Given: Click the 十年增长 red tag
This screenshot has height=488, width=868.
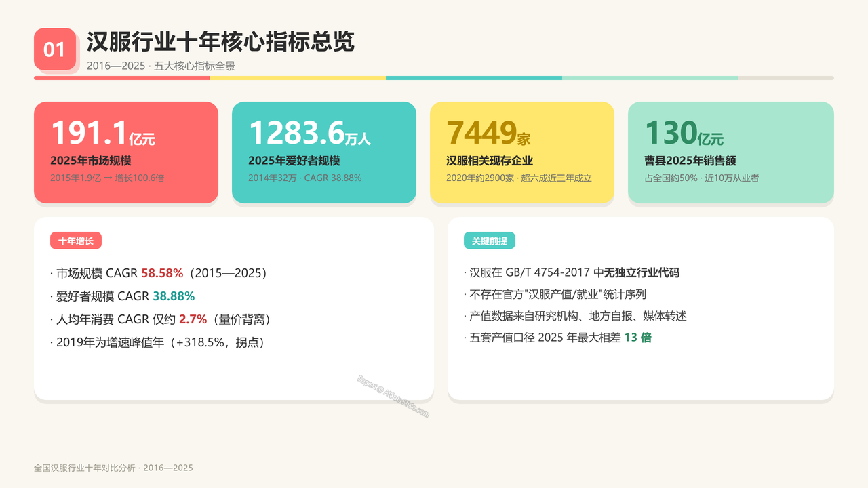Looking at the screenshot, I should click(76, 241).
